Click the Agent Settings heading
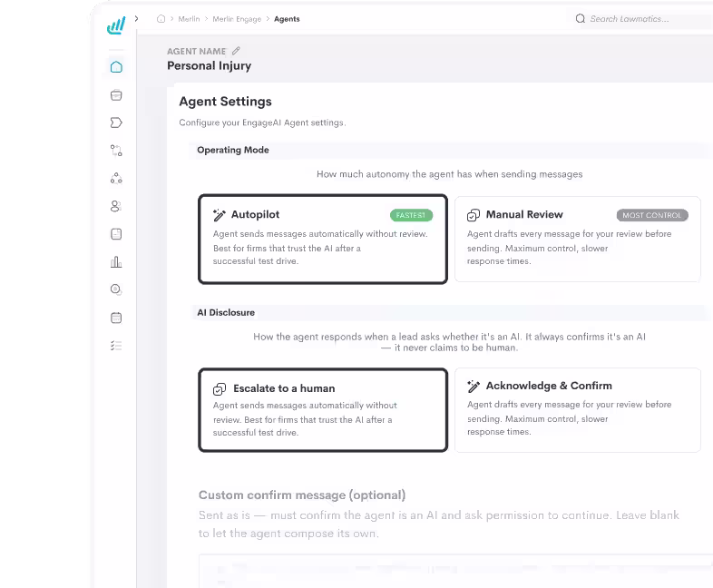Screen dimensions: 713x588 pyautogui.click(x=226, y=102)
